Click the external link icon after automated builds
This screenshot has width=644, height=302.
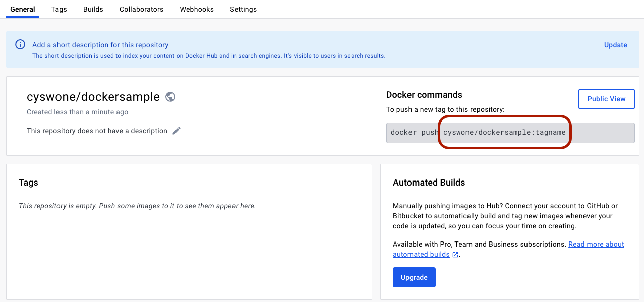(x=455, y=255)
